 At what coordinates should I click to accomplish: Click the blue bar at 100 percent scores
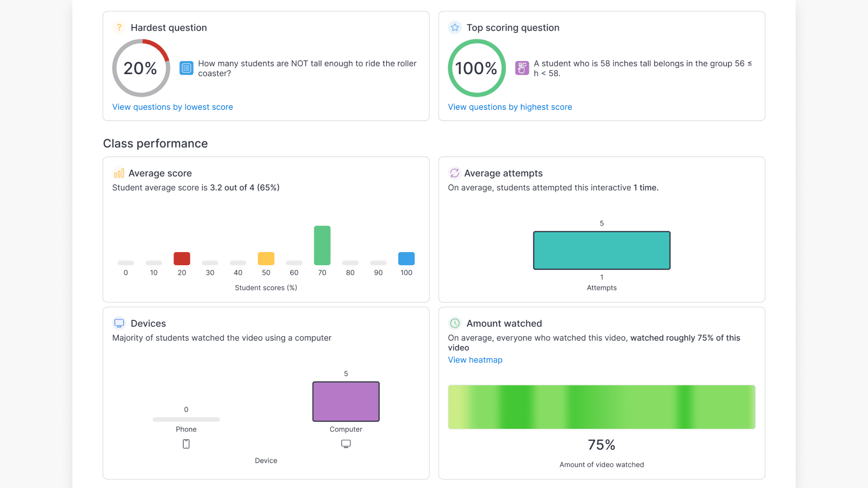pyautogui.click(x=406, y=258)
